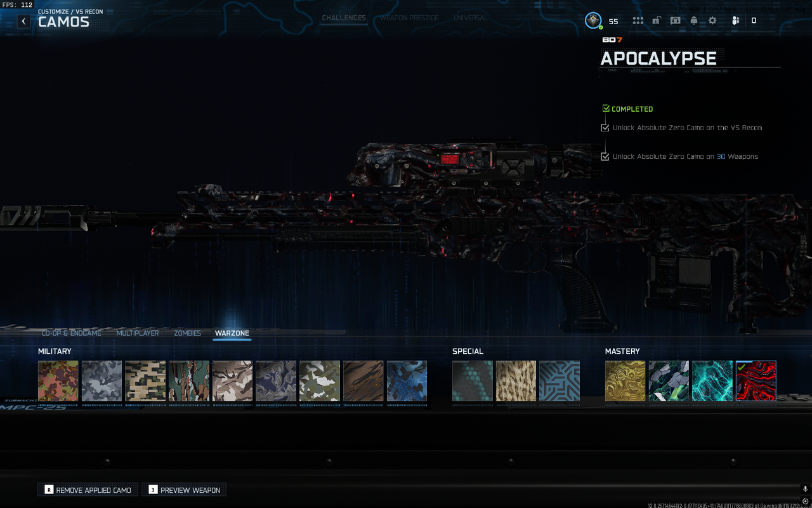Click the 3 key icon for Preview Weapon
The height and width of the screenshot is (508, 812).
pyautogui.click(x=153, y=490)
